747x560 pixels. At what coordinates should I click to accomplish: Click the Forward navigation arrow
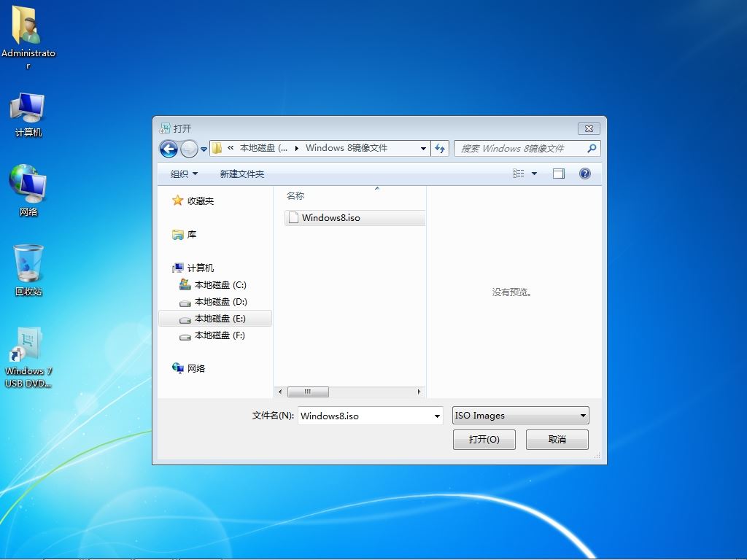(189, 149)
